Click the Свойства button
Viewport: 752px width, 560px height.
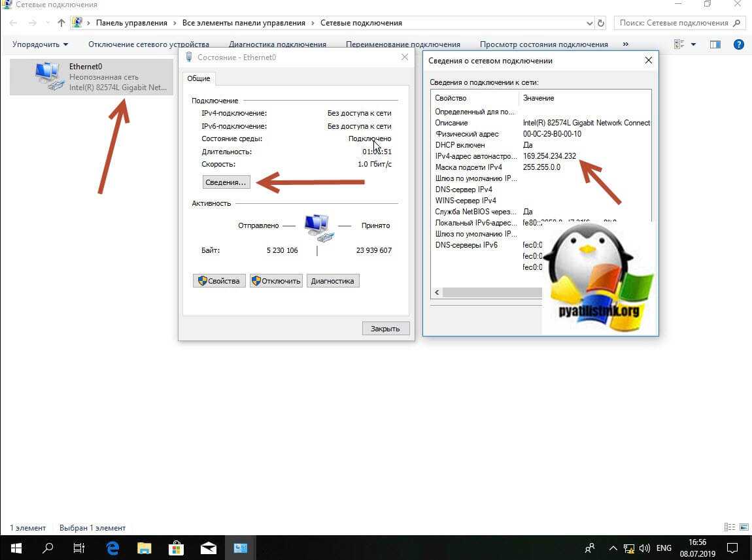(x=219, y=281)
